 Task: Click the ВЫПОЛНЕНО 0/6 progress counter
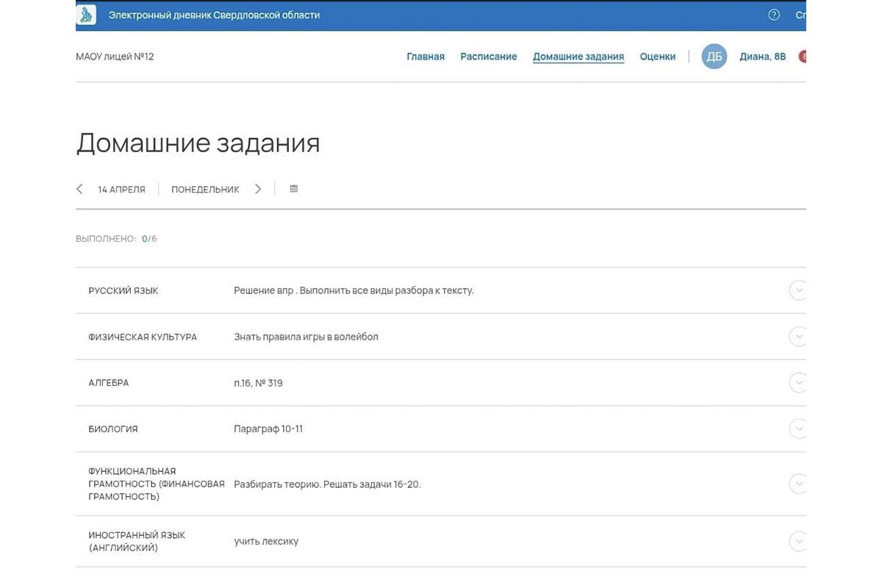118,237
